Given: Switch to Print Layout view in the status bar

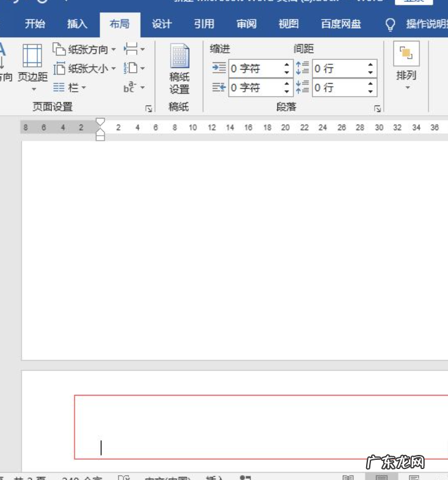Looking at the screenshot, I should click(x=381, y=478).
